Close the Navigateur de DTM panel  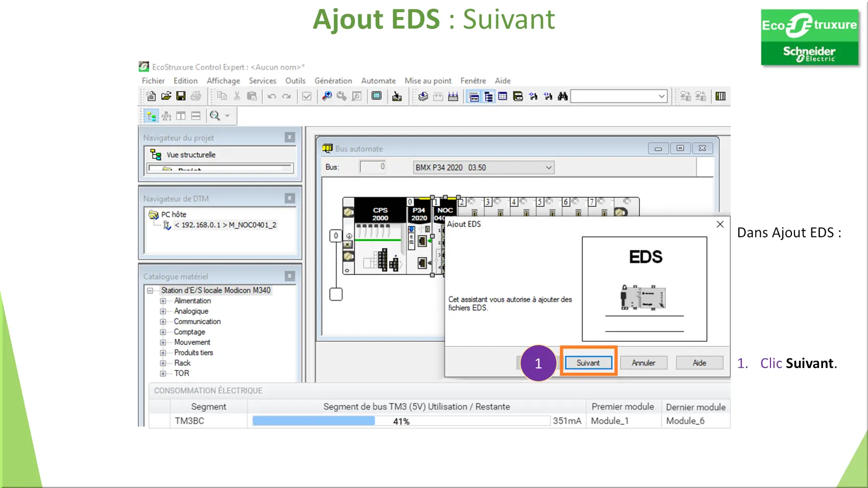290,198
